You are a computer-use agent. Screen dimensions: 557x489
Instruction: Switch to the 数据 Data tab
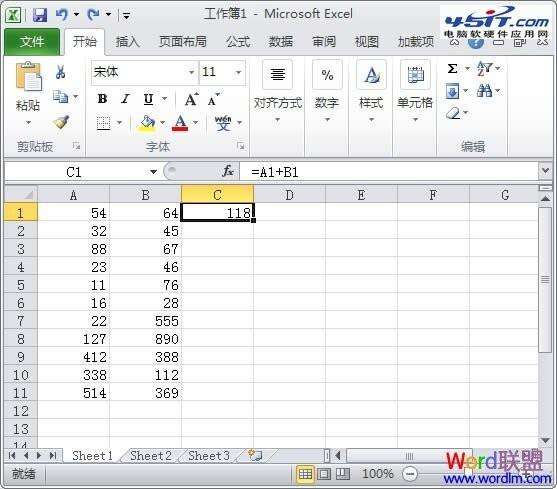pyautogui.click(x=281, y=42)
